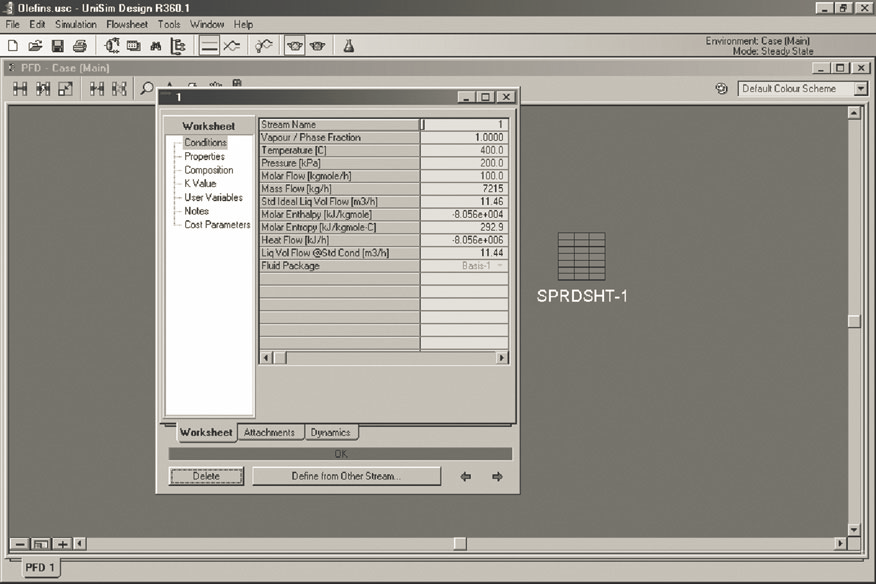Click the previous stream left arrow

[x=465, y=477]
